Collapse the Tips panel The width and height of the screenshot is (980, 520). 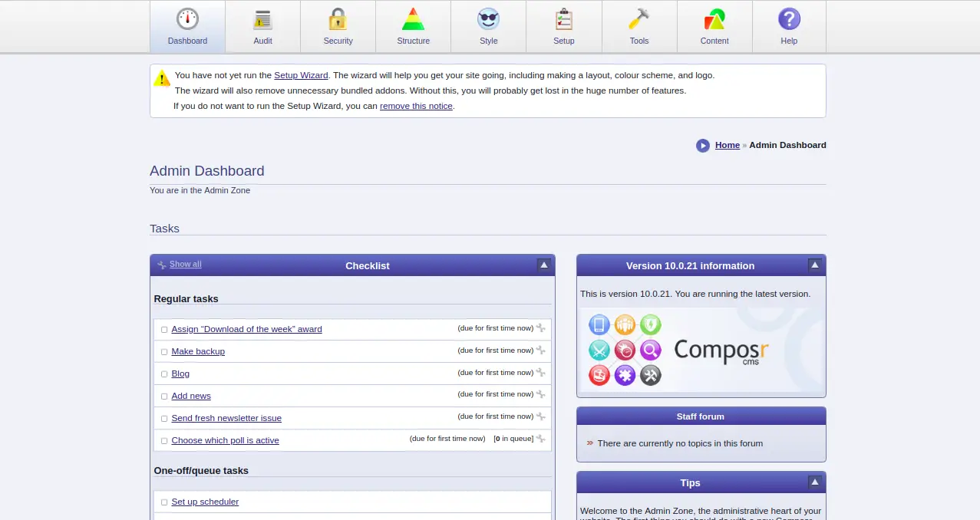[x=815, y=482]
